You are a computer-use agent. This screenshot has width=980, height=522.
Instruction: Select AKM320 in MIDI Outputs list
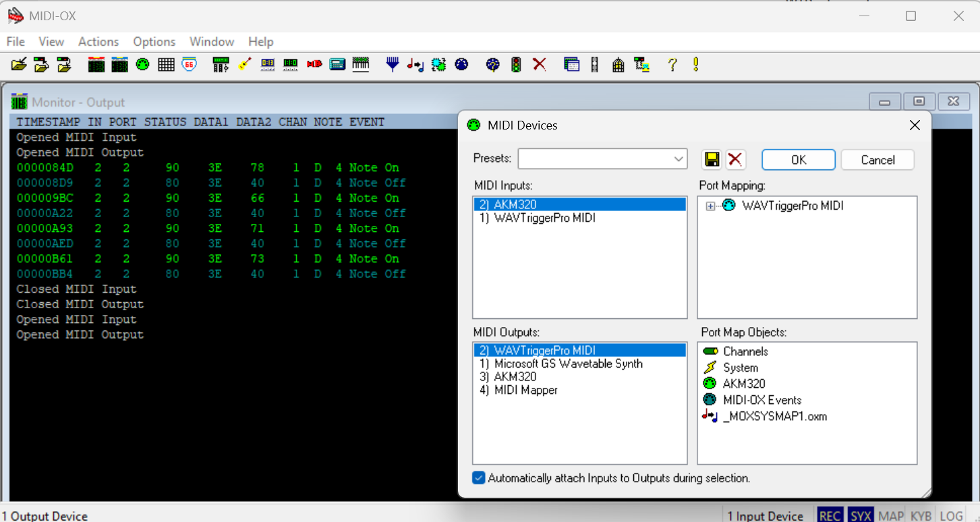[579, 377]
